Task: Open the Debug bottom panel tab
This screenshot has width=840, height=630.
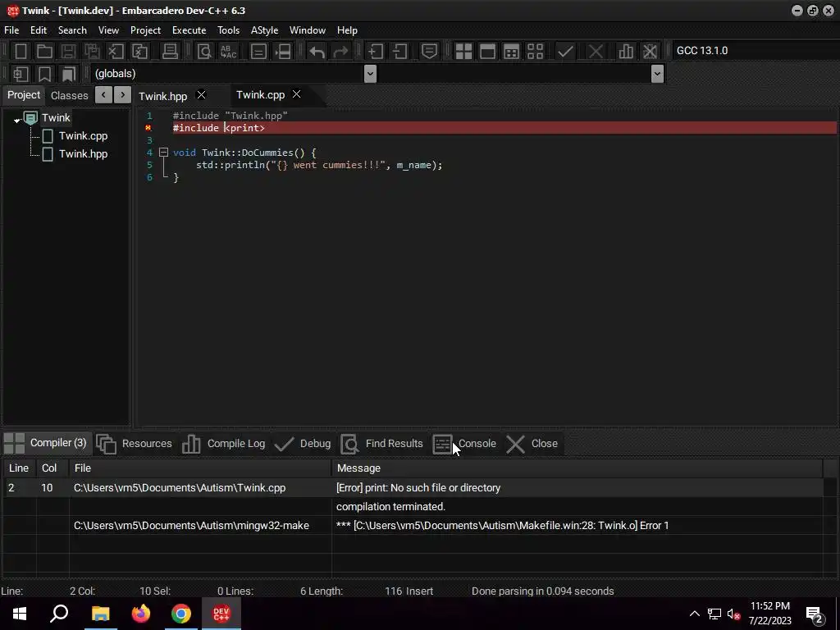Action: (x=303, y=444)
